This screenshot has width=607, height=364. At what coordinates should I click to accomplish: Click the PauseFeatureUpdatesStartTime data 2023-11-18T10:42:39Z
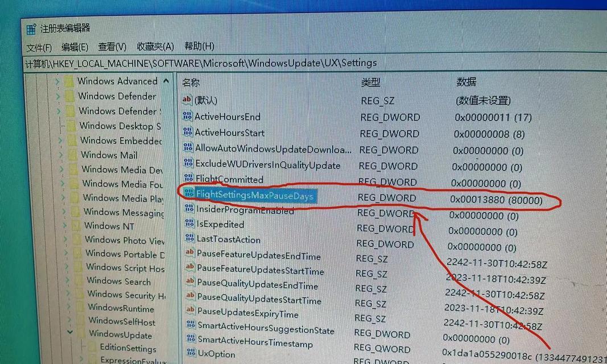coord(496,279)
